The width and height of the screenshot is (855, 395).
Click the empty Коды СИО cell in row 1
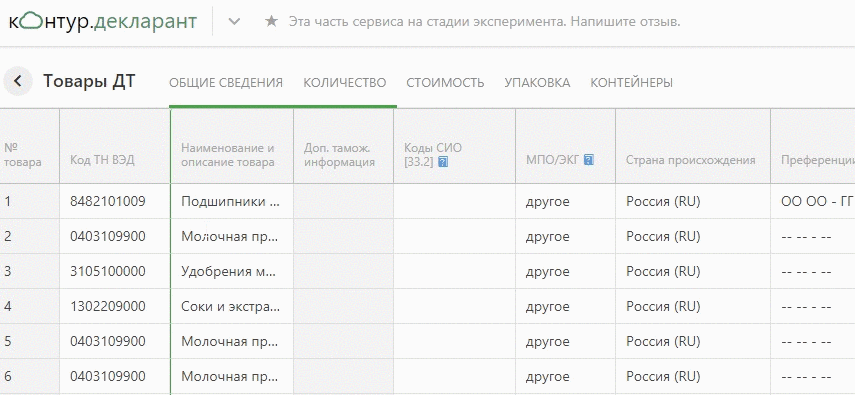pos(454,201)
